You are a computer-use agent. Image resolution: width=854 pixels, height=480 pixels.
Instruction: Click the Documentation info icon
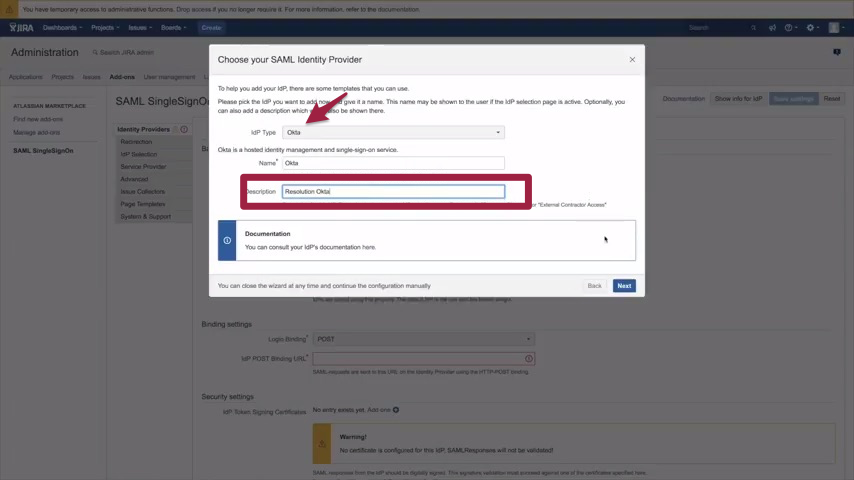click(x=227, y=240)
